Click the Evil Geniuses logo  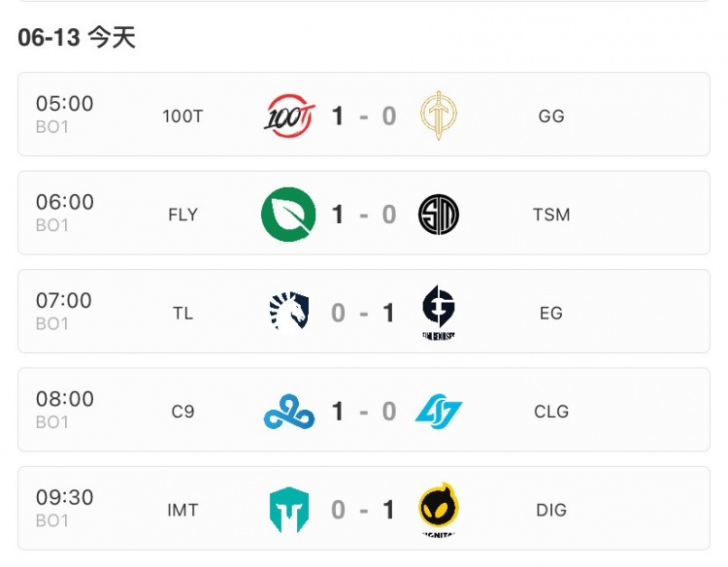click(439, 313)
